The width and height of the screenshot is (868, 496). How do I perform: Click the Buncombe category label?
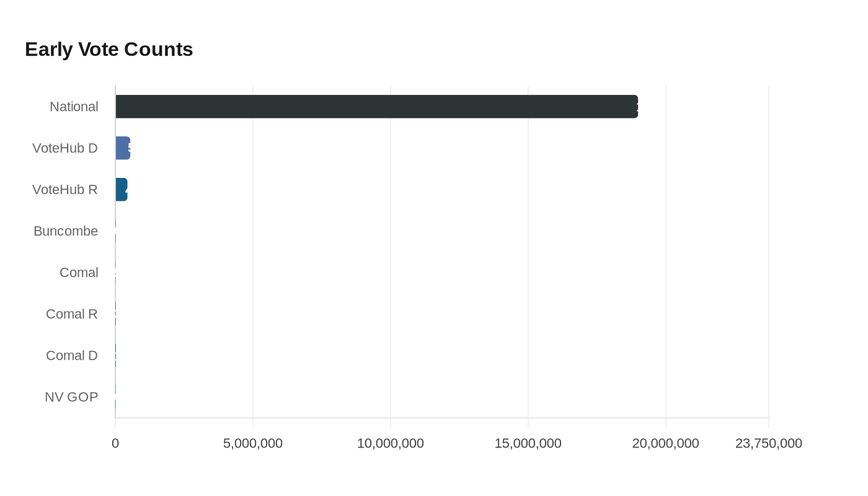pyautogui.click(x=66, y=231)
